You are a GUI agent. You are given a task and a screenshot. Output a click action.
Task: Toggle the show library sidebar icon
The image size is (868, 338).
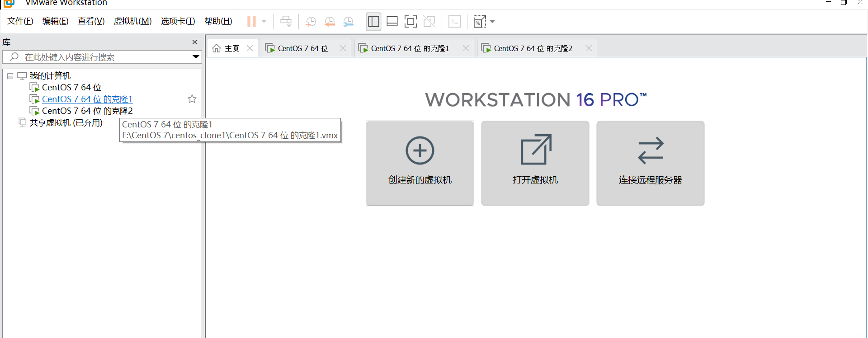[373, 21]
